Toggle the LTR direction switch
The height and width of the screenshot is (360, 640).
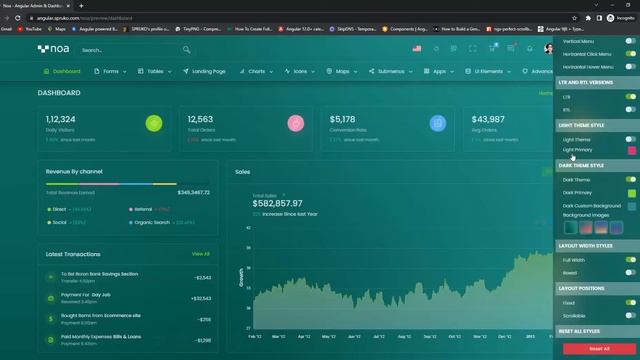point(631,97)
